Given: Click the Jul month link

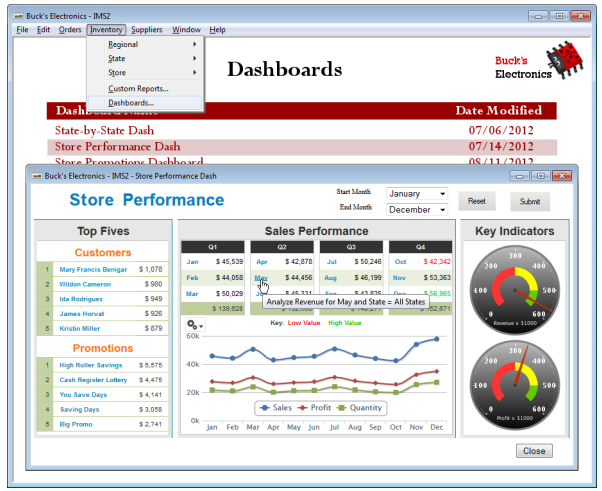Looking at the screenshot, I should point(331,262).
